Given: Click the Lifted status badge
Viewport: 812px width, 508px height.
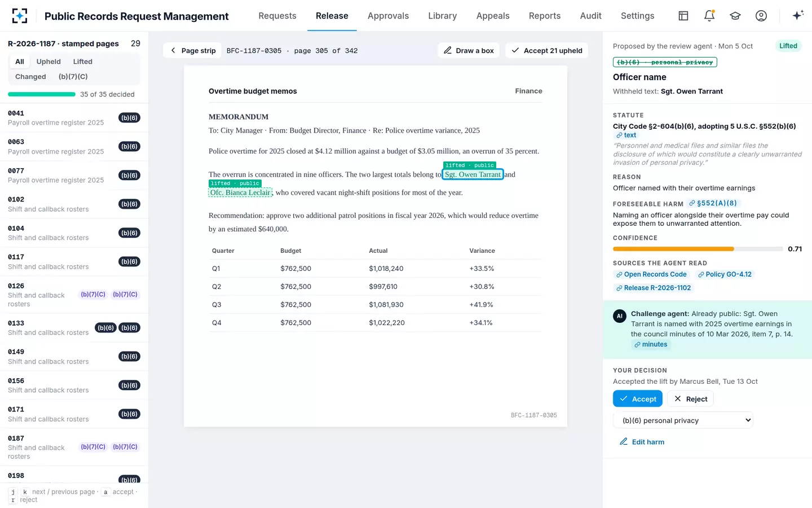Looking at the screenshot, I should pos(788,46).
